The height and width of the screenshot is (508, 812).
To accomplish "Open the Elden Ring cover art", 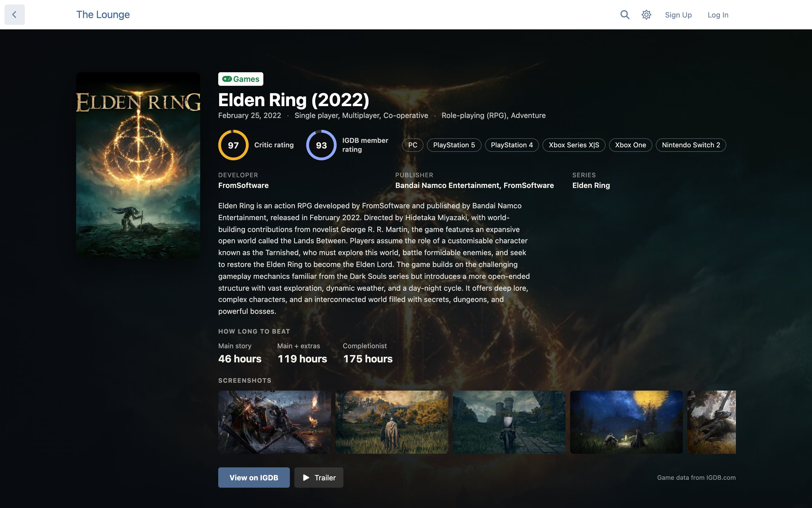I will (138, 165).
